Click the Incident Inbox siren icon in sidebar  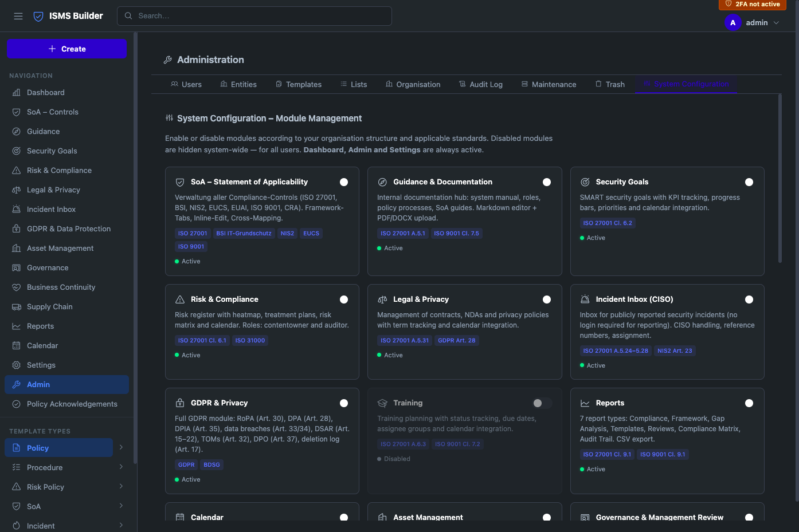pyautogui.click(x=17, y=209)
